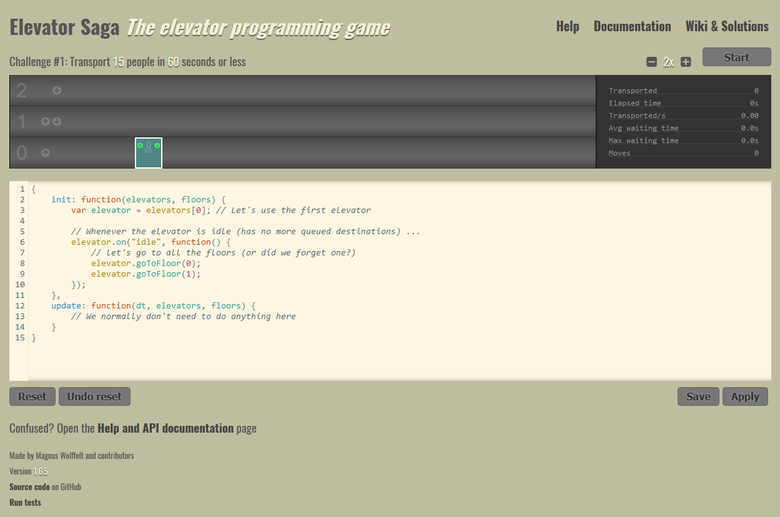Decrease the simulation speed with the minus icon

652,62
